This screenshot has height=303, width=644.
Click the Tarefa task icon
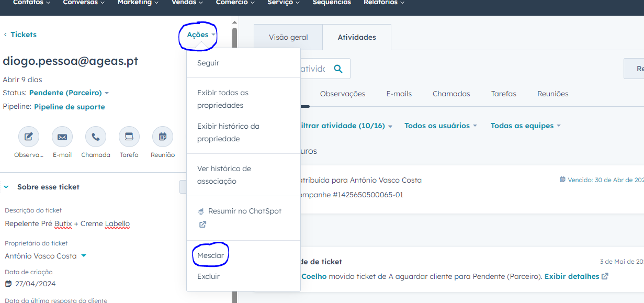click(129, 137)
